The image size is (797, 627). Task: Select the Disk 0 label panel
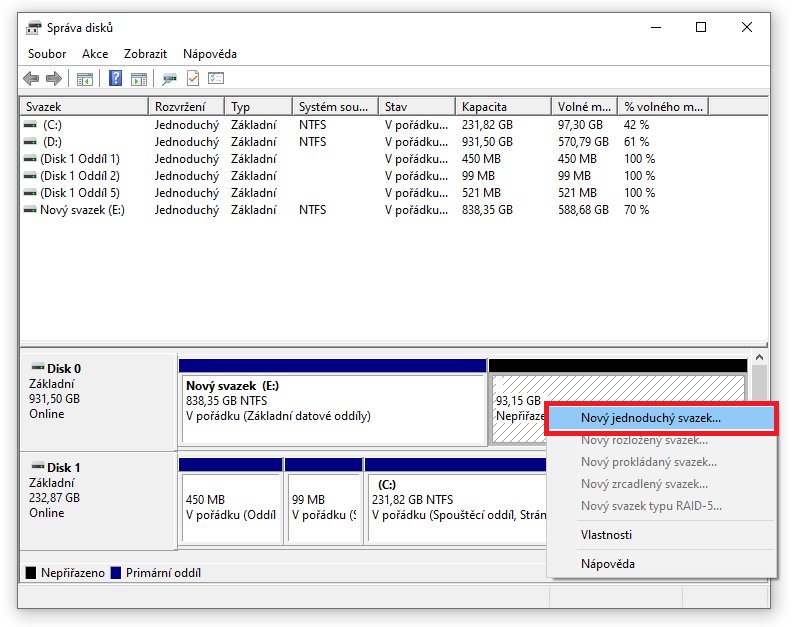coord(98,402)
